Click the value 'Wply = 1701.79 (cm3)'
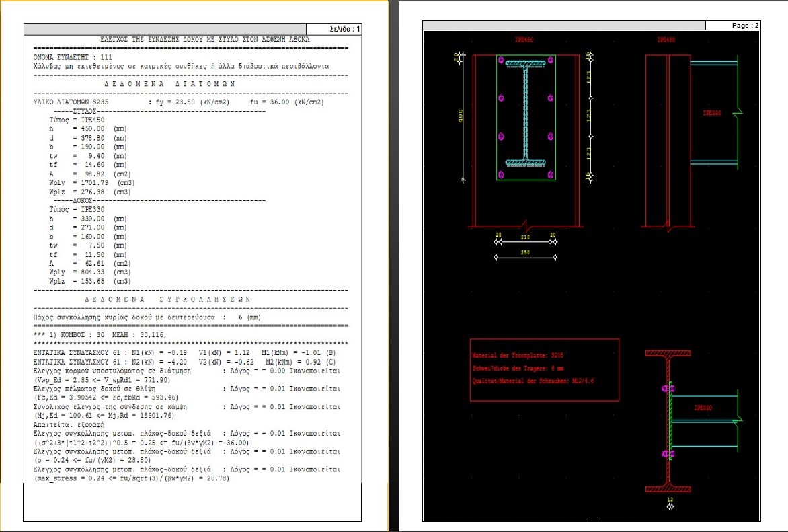 [x=92, y=182]
